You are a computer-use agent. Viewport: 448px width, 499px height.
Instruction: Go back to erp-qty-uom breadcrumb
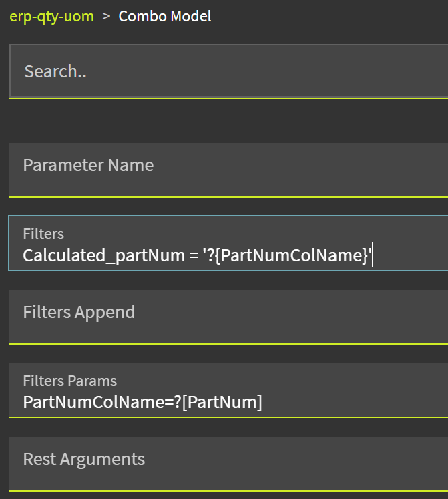coord(51,17)
